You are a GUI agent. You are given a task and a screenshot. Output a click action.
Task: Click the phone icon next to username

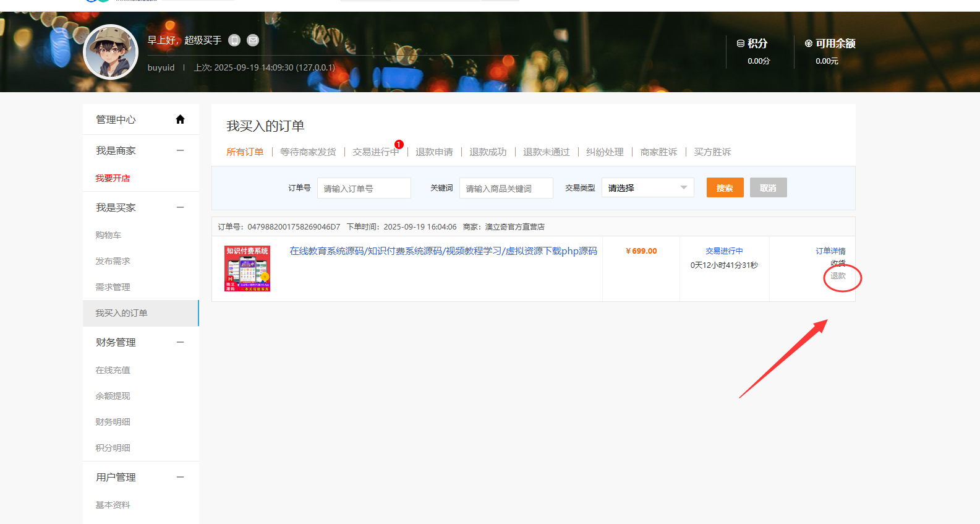coord(234,40)
